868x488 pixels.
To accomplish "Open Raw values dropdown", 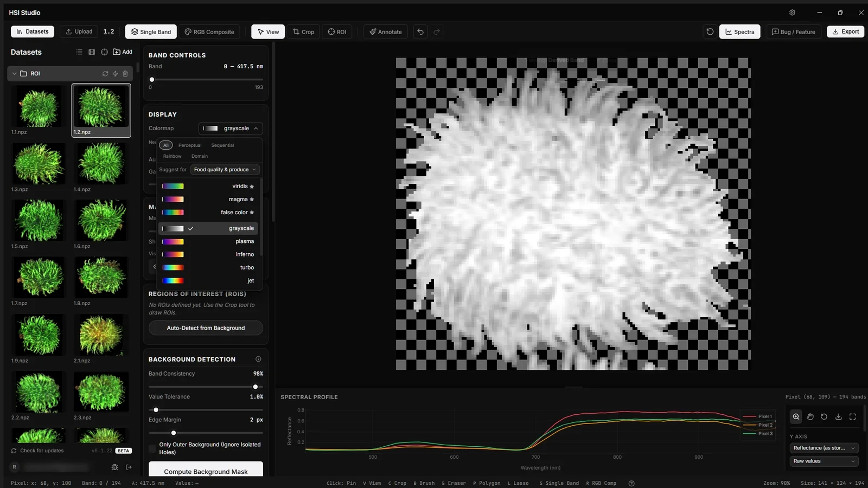I will (x=824, y=461).
